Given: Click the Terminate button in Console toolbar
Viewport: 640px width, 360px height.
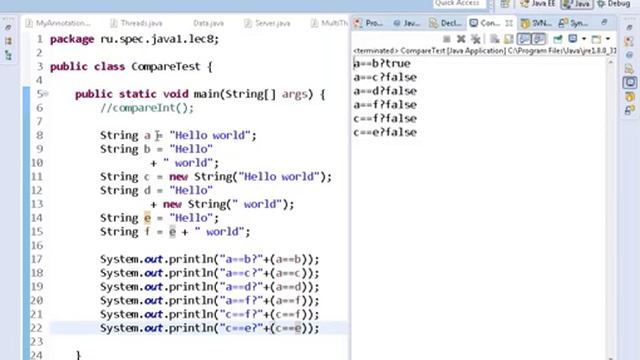Looking at the screenshot, I should pos(447,39).
